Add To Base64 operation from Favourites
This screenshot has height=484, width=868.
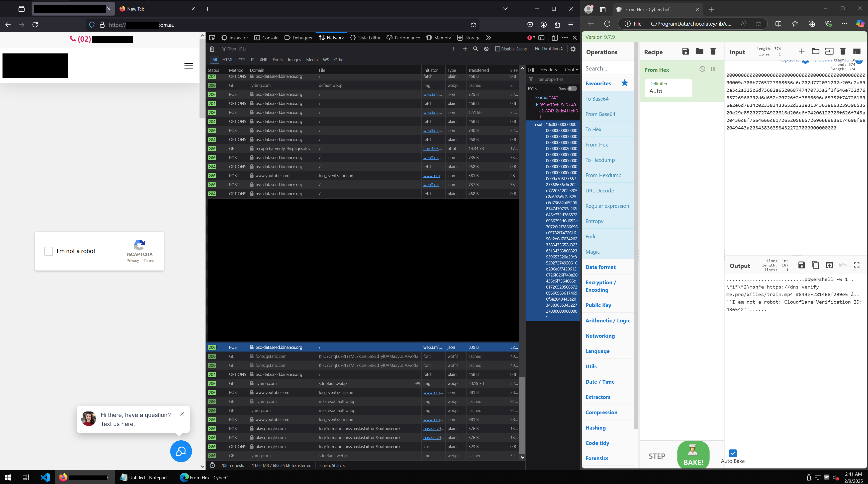point(608,99)
